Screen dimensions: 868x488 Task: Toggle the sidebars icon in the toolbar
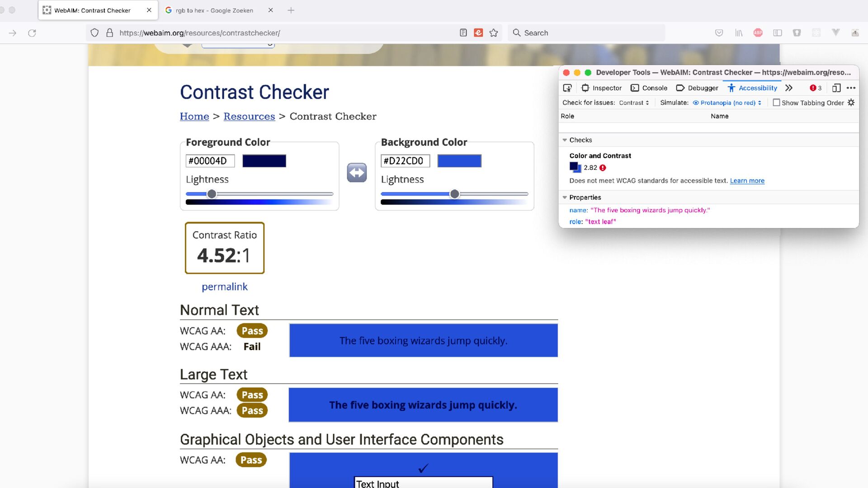(778, 33)
